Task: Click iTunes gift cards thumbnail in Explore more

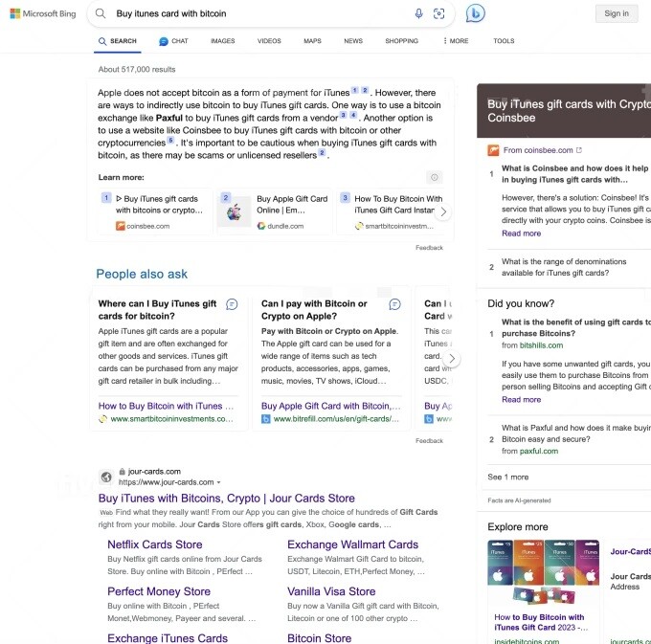Action: pos(543,573)
